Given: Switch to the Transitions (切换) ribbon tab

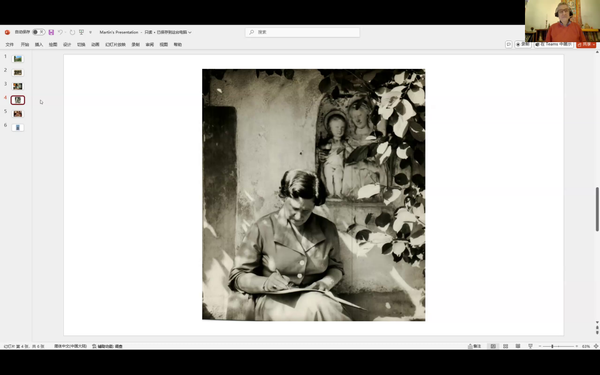Looking at the screenshot, I should point(81,45).
